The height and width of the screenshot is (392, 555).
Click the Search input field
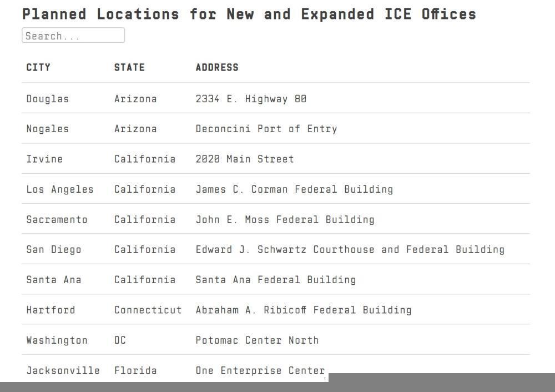pyautogui.click(x=73, y=36)
